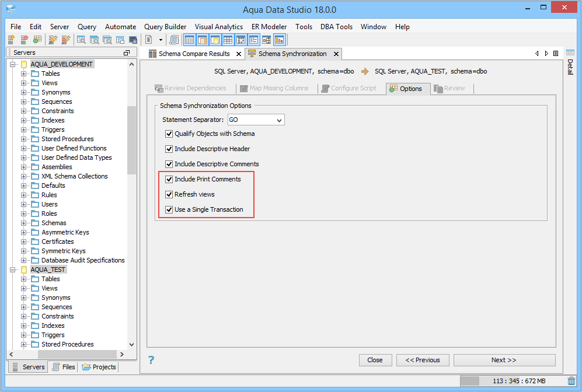Viewport: 582px width, 392px height.
Task: Click the tree horizontal scrollbar right arrow
Action: [x=122, y=355]
